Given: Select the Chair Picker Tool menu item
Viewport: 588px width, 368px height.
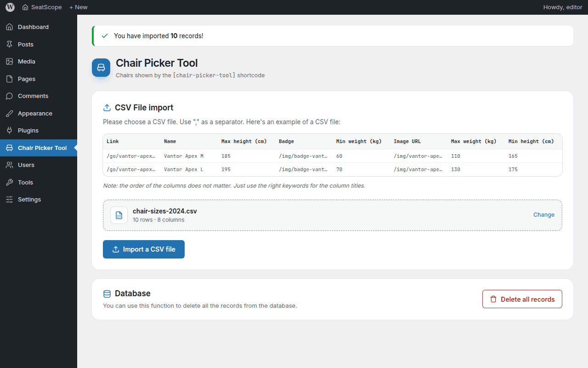Looking at the screenshot, I should pos(39,148).
